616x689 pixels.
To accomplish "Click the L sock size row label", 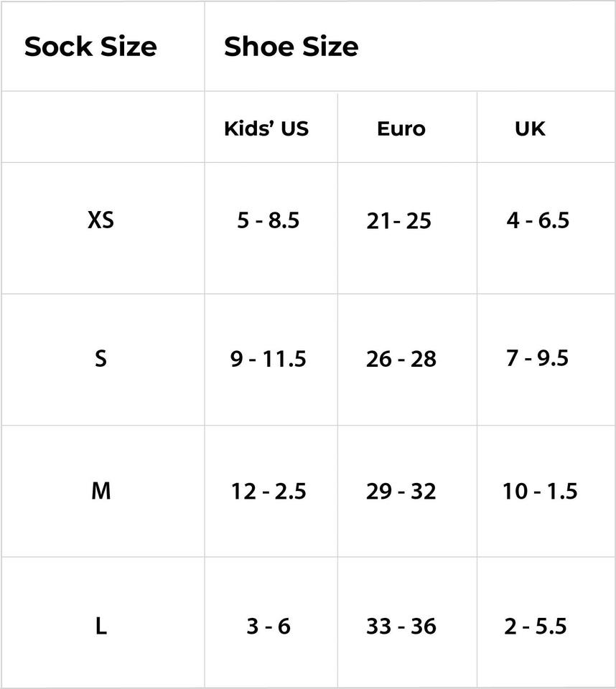I will 101,626.
